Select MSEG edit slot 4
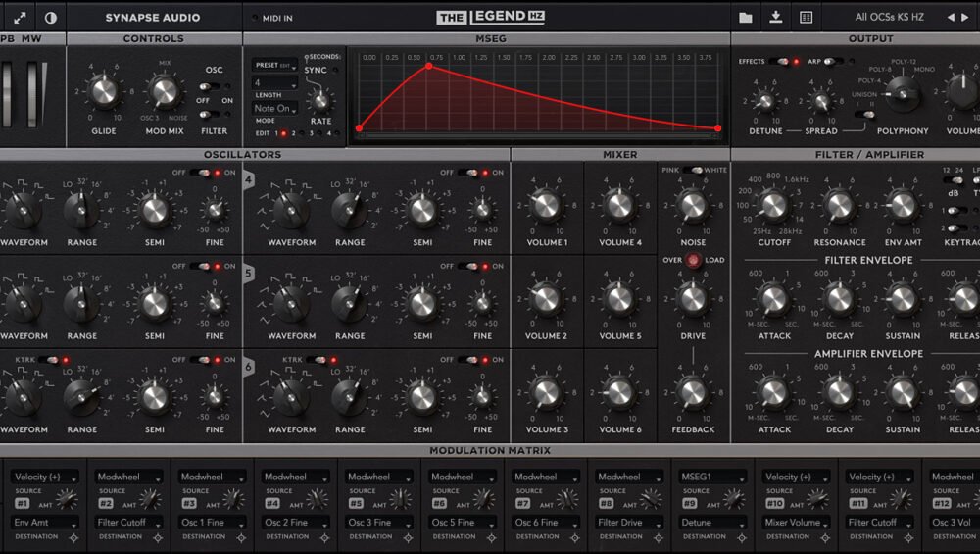The height and width of the screenshot is (554, 980). click(x=337, y=133)
